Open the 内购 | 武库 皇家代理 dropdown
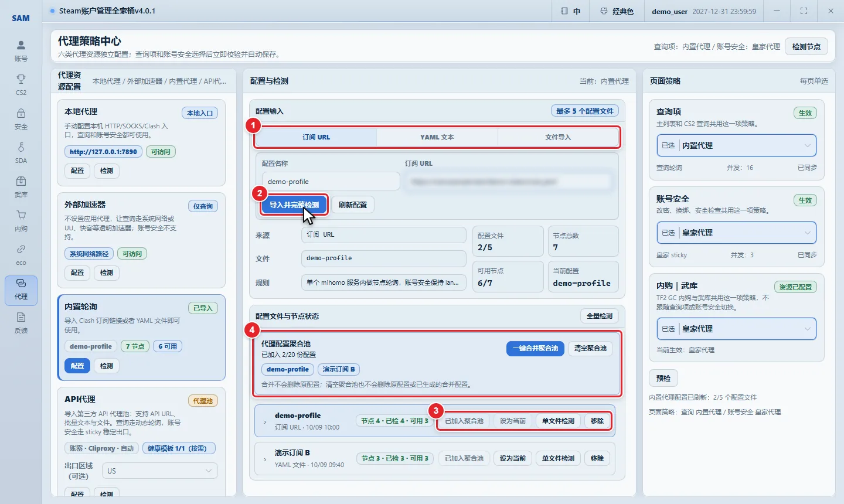This screenshot has width=844, height=504. click(x=736, y=329)
